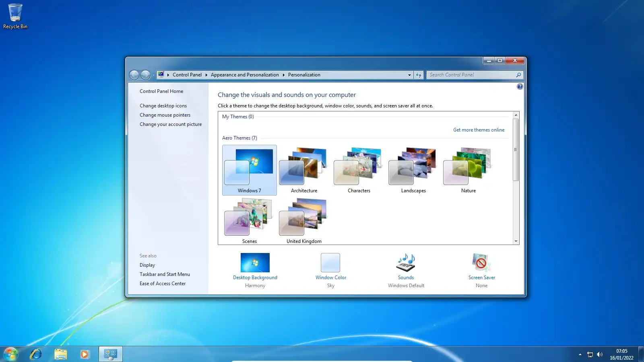The image size is (644, 362).
Task: Maximize the Personalization window
Action: click(x=500, y=61)
